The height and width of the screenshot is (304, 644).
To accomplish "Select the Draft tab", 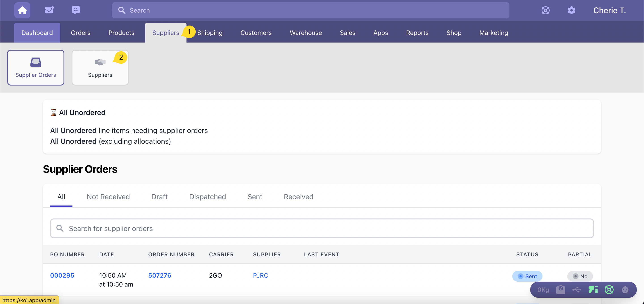I will point(159,197).
